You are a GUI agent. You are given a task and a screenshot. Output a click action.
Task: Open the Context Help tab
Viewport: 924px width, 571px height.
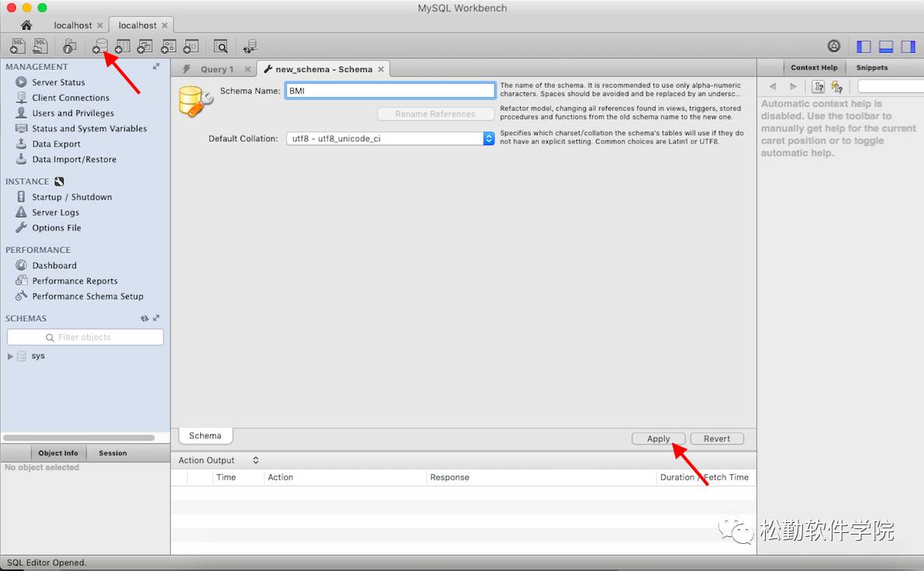coord(814,67)
